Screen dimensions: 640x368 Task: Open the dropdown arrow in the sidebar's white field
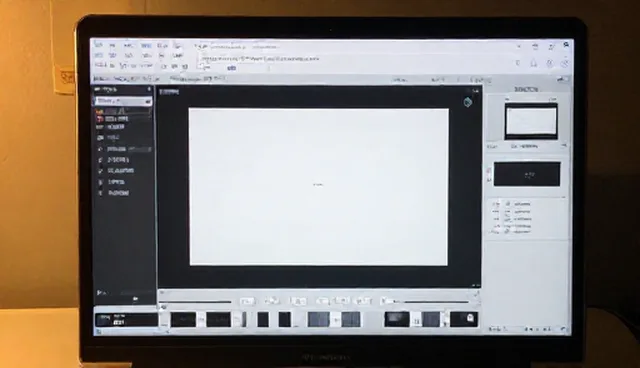(x=148, y=101)
